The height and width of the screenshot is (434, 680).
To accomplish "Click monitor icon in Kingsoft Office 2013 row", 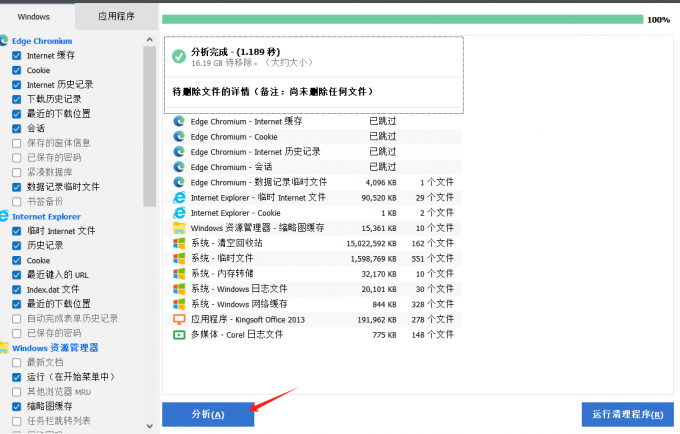I will click(179, 320).
